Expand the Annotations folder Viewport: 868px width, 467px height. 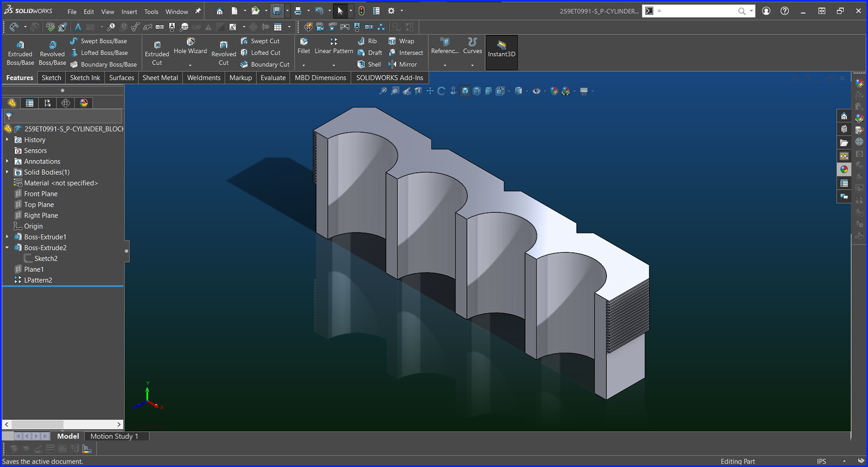click(7, 161)
